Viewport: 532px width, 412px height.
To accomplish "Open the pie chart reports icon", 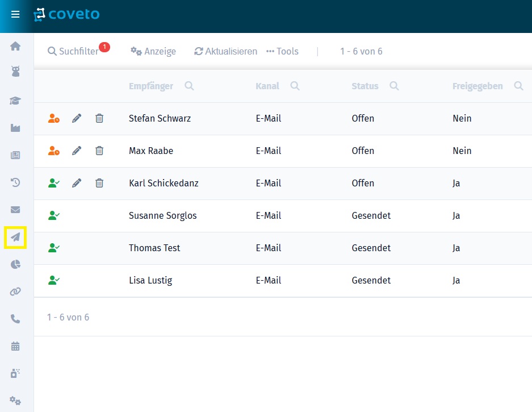I will tap(15, 264).
